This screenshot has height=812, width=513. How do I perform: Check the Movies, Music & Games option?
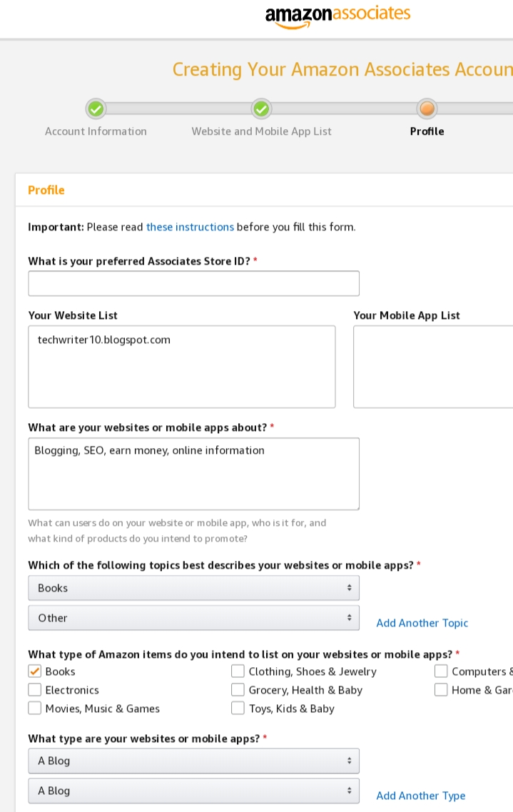pos(34,709)
